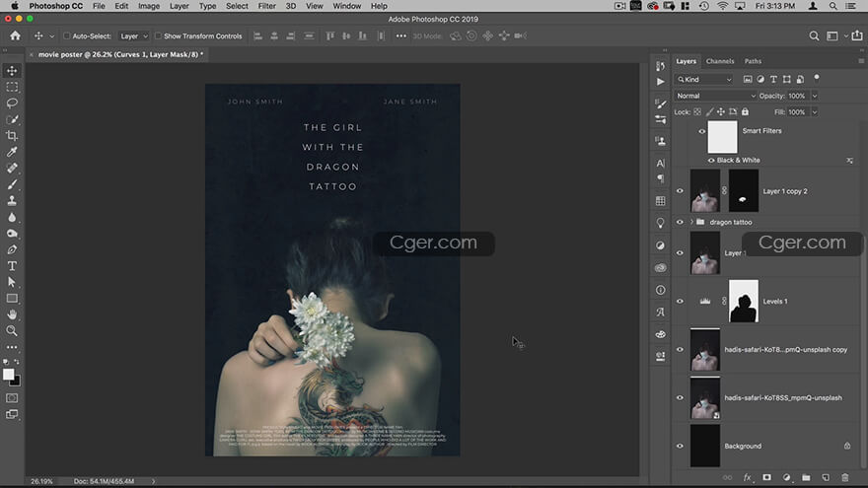Select the Zoom tool

coord(12,331)
